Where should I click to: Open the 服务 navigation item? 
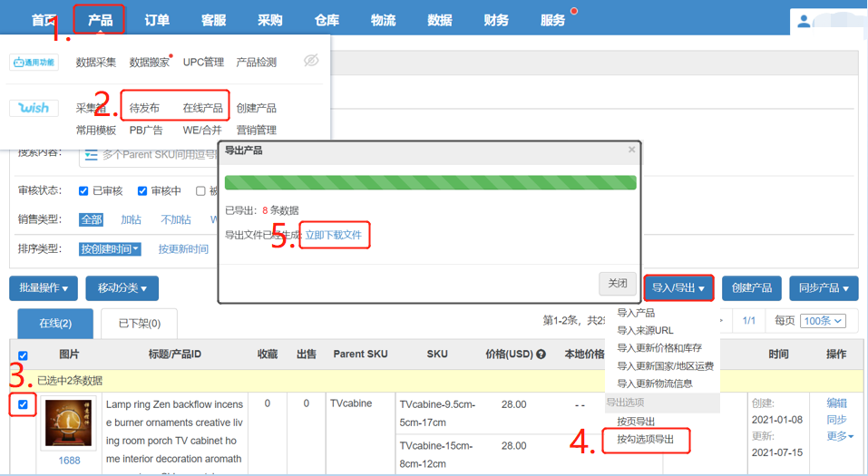pos(552,21)
